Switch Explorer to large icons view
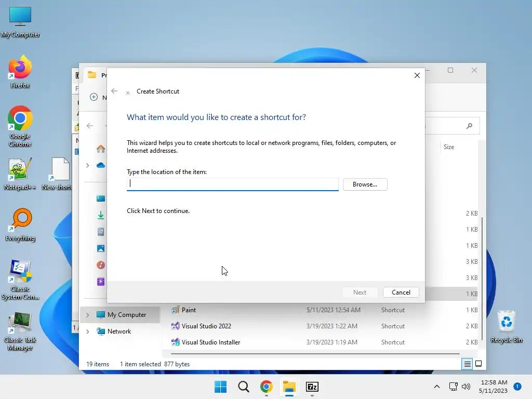532x399 pixels. click(x=478, y=364)
